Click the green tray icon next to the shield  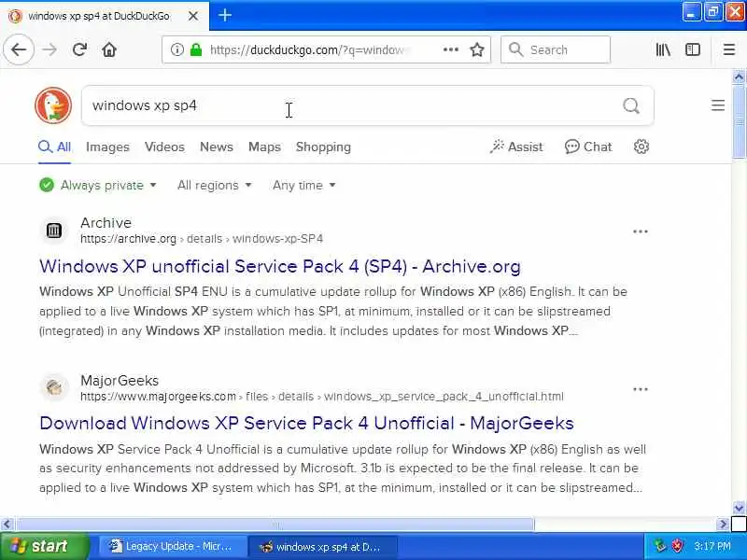tap(660, 546)
